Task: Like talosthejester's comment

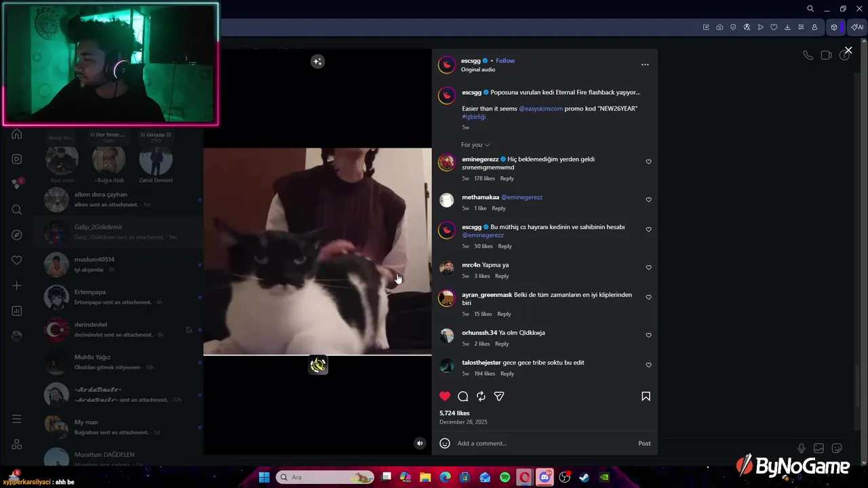Action: coord(648,365)
